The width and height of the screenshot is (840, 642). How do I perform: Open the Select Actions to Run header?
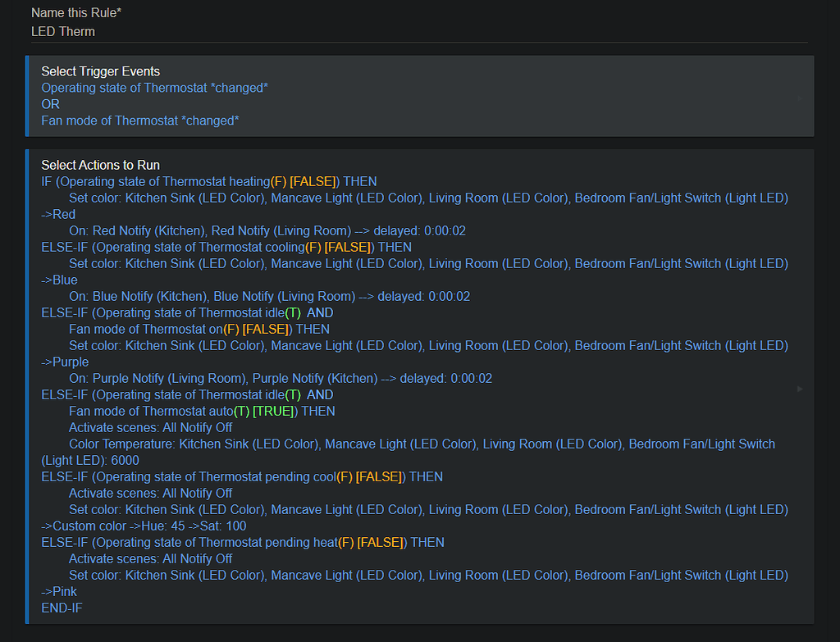pos(100,165)
